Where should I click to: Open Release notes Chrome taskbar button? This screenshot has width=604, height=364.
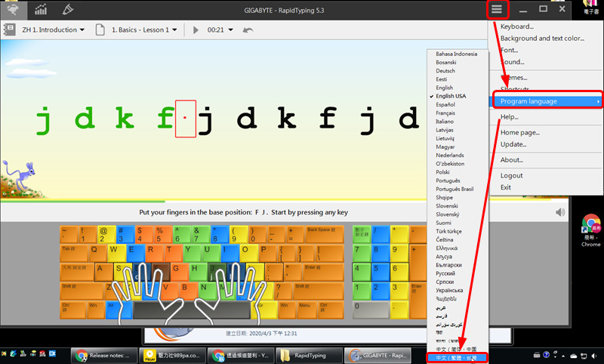click(104, 355)
